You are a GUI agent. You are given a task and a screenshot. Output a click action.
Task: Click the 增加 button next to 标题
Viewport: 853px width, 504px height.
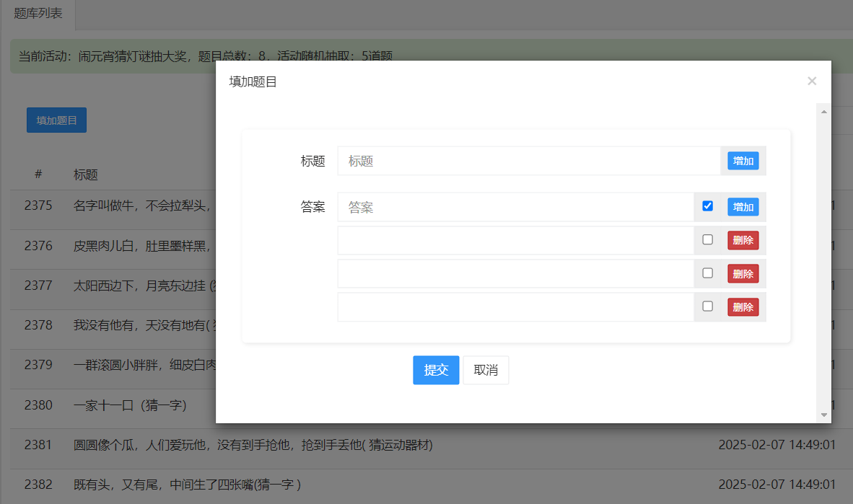point(743,161)
